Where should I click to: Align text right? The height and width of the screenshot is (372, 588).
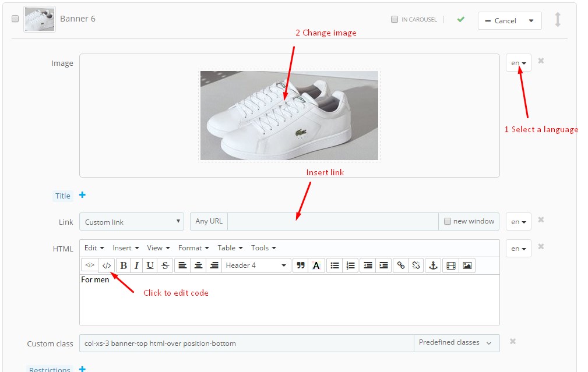click(x=214, y=265)
